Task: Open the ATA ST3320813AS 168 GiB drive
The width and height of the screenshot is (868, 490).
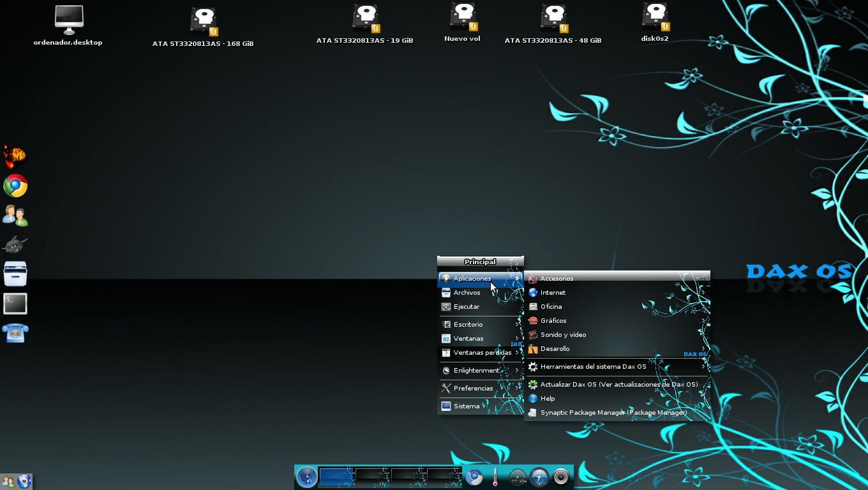Action: (203, 22)
